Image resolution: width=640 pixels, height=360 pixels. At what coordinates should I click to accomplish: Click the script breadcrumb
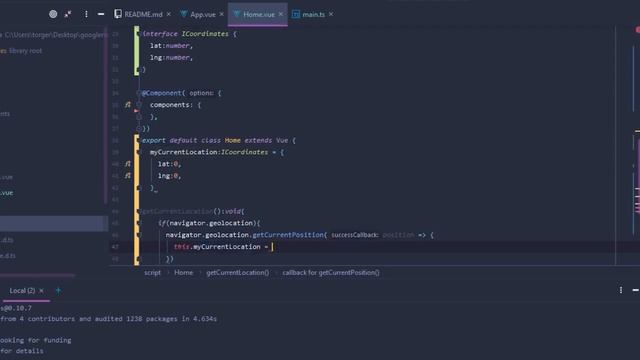pyautogui.click(x=152, y=273)
